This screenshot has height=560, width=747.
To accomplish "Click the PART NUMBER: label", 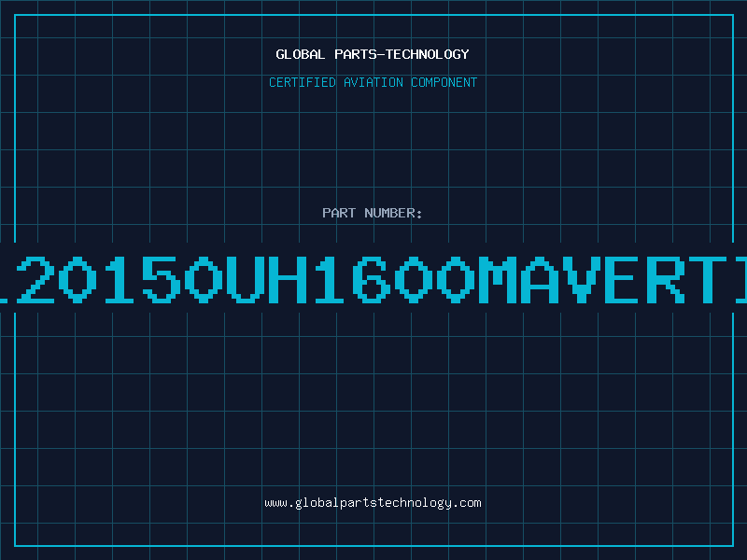I will [x=373, y=213].
